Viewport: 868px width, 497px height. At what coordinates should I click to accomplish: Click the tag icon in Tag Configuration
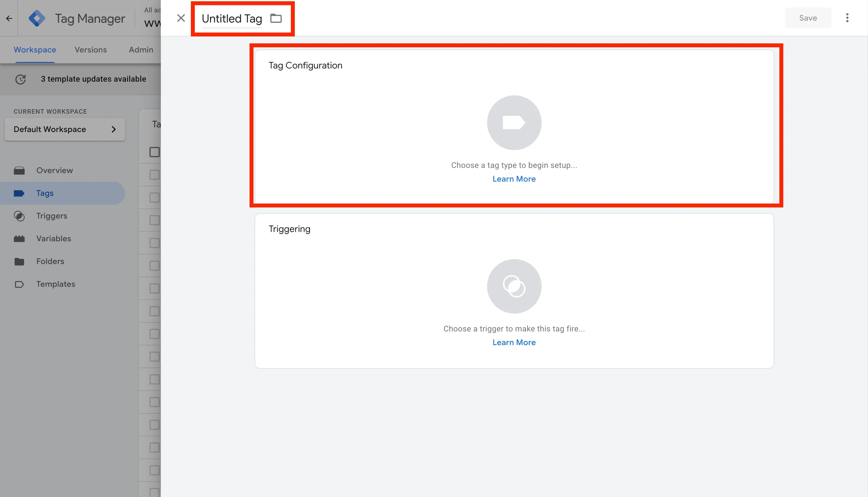pyautogui.click(x=514, y=122)
